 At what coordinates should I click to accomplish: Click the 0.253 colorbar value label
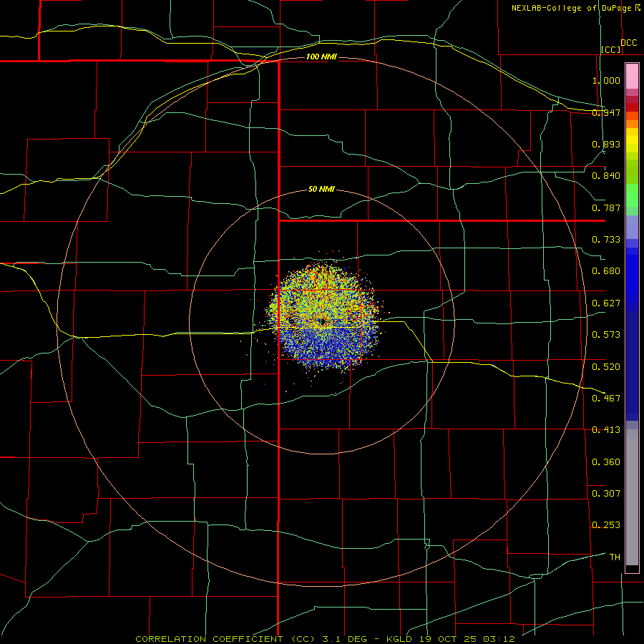point(606,525)
